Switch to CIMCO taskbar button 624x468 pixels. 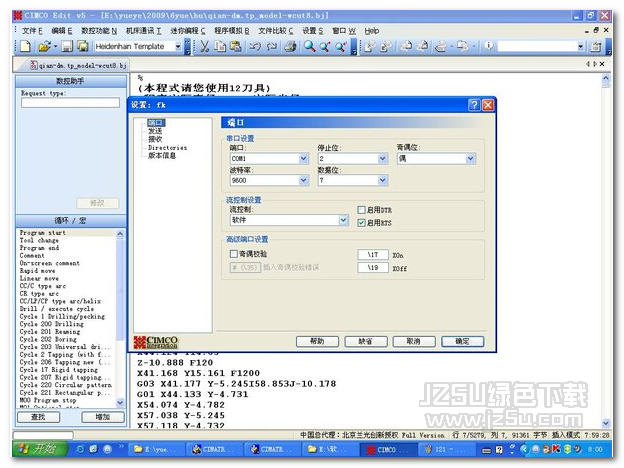pos(388,449)
